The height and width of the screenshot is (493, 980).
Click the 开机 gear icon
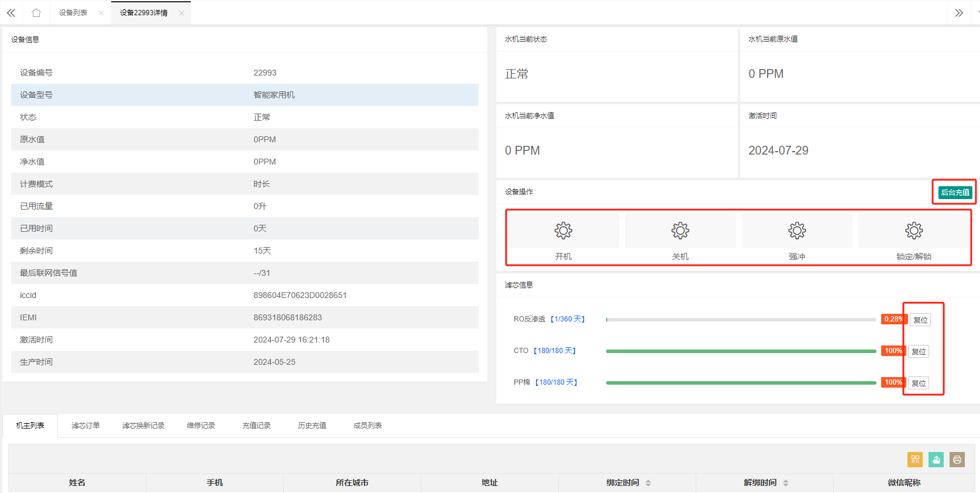tap(563, 230)
